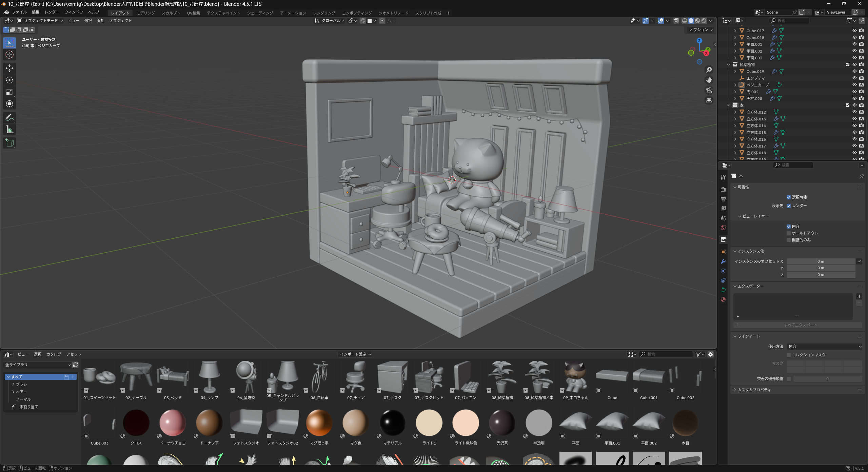Select the Rotate tool

[x=9, y=80]
